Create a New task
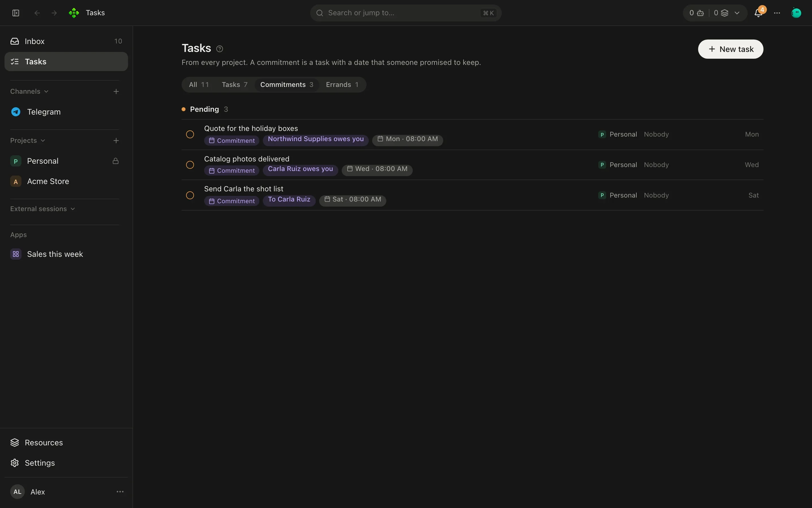Viewport: 812px width, 508px height. coord(731,49)
